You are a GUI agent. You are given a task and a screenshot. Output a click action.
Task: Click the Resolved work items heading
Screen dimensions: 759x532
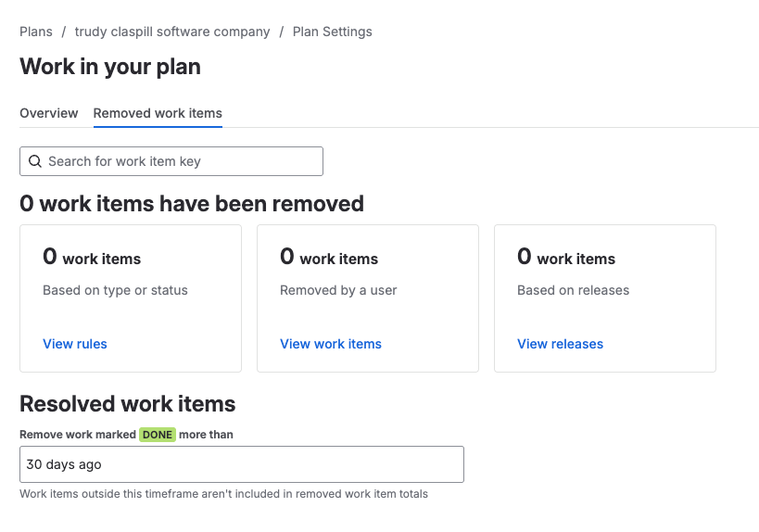pyautogui.click(x=127, y=404)
